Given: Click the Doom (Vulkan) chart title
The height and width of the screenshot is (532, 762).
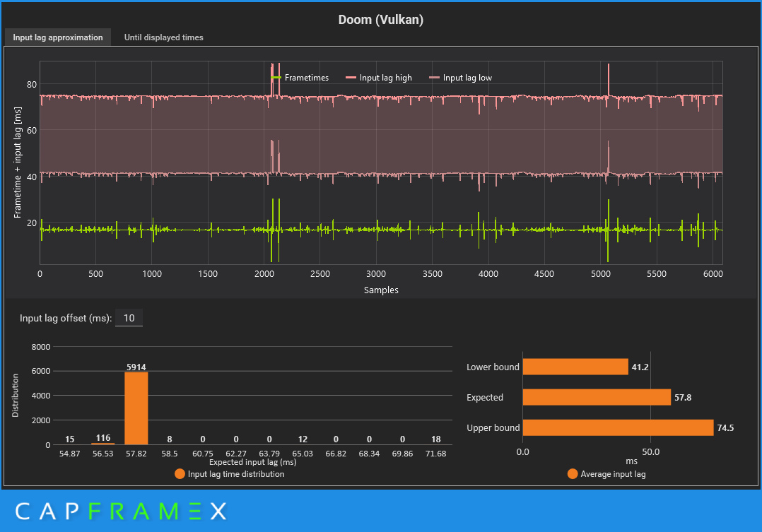Looking at the screenshot, I should pos(381,20).
